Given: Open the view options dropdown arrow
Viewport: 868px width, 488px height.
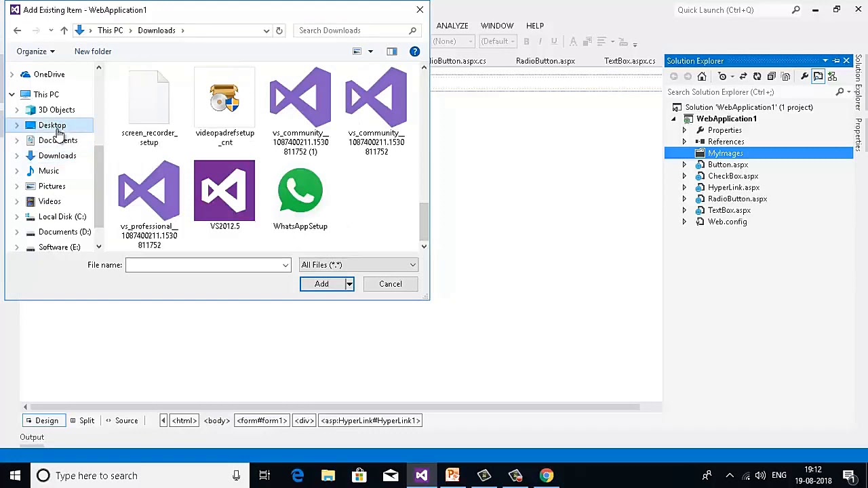Looking at the screenshot, I should pyautogui.click(x=370, y=52).
